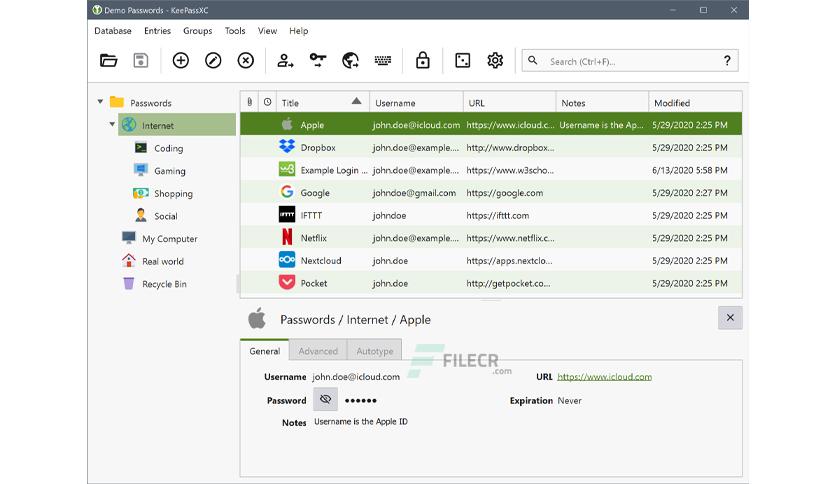
Task: Select the Shopping group
Action: (x=173, y=193)
